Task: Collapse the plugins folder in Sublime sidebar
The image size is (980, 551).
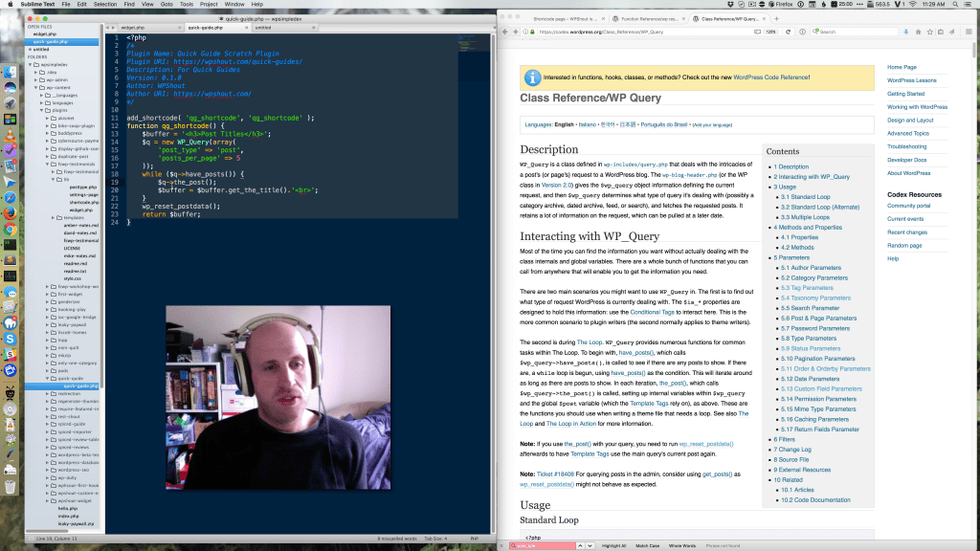Action: (x=41, y=110)
